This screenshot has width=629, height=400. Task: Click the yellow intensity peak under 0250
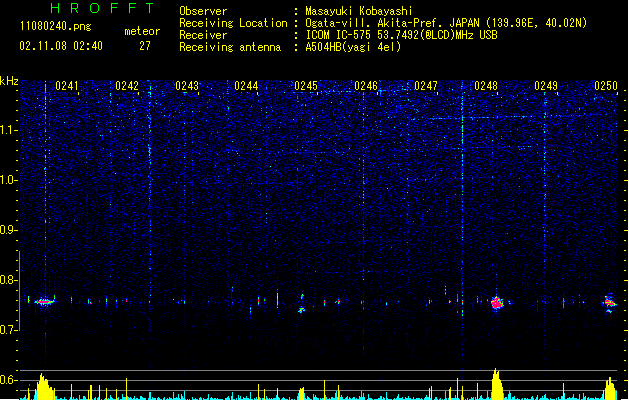[610, 388]
